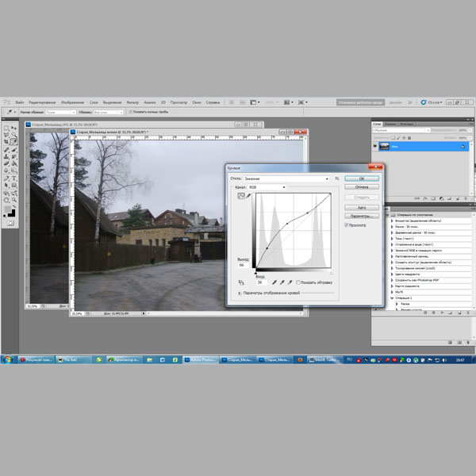This screenshot has height=476, width=476.
Task: Select the Zoom tool in toolbox
Action: [x=14, y=201]
